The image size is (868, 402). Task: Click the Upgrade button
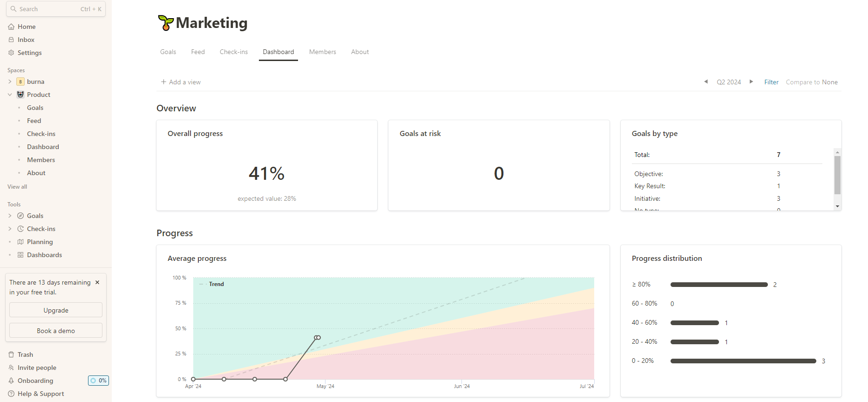point(56,310)
